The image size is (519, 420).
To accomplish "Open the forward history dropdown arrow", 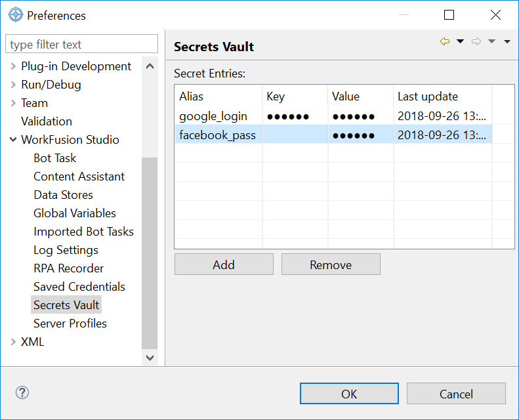I will 491,41.
